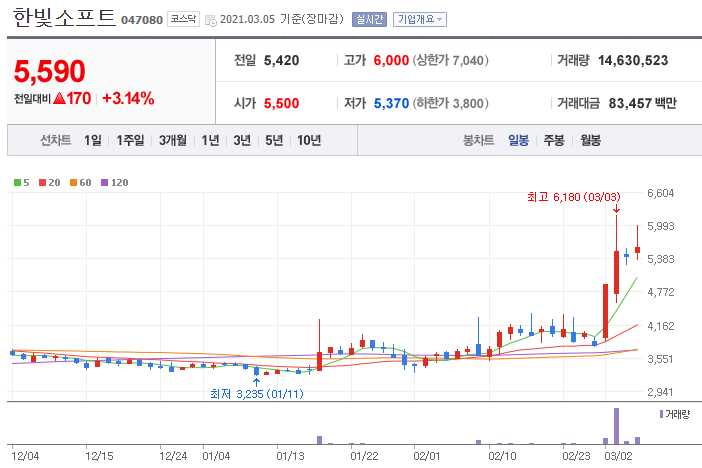Click the tallest volume bar near 03/02
Image resolution: width=702 pixels, height=468 pixels.
616,426
